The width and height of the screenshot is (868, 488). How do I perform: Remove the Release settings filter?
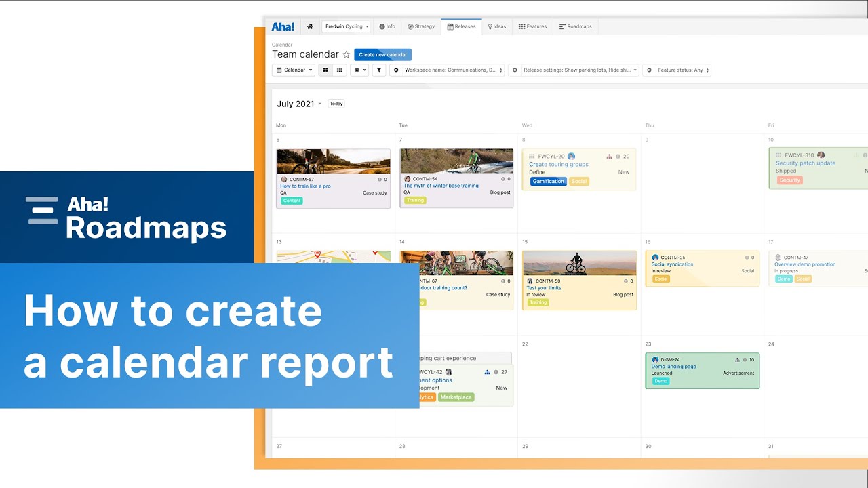[515, 70]
